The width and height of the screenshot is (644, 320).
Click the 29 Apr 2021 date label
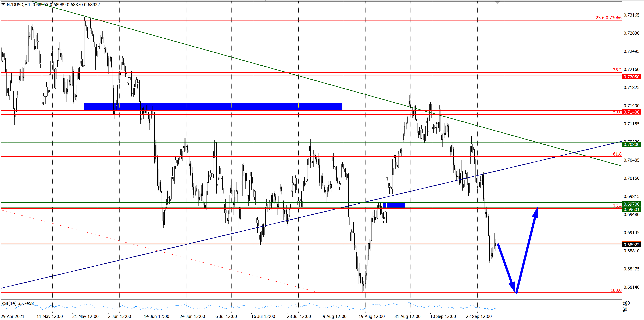tap(12, 316)
